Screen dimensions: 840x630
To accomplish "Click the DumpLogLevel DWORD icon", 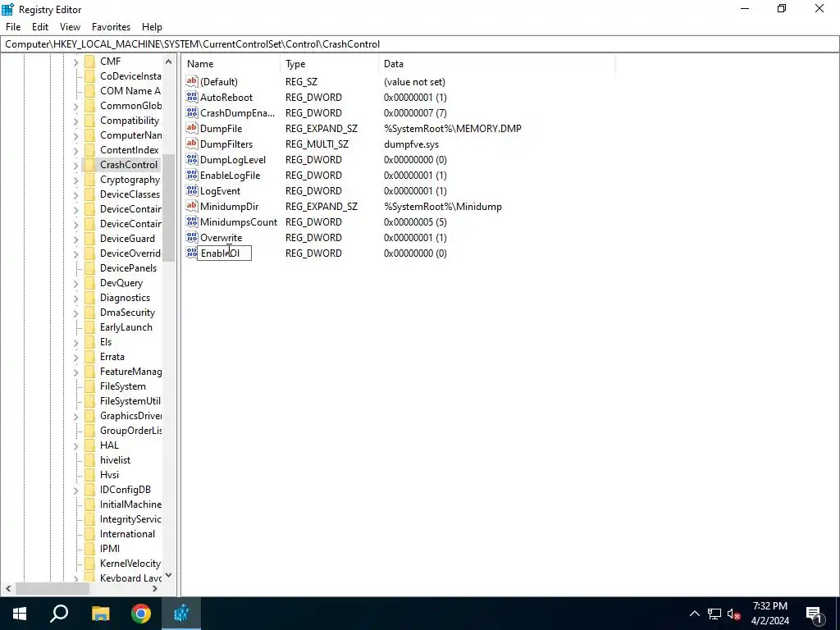I will (x=192, y=159).
